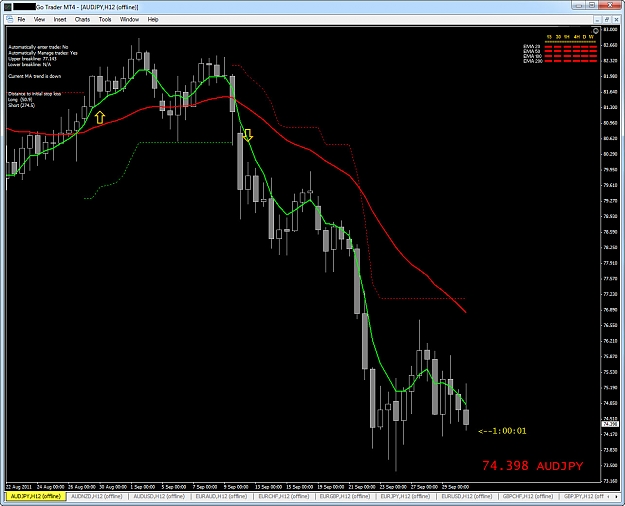Close the Go Trader MT4 window
This screenshot has height=506, width=625.
[x=610, y=5]
